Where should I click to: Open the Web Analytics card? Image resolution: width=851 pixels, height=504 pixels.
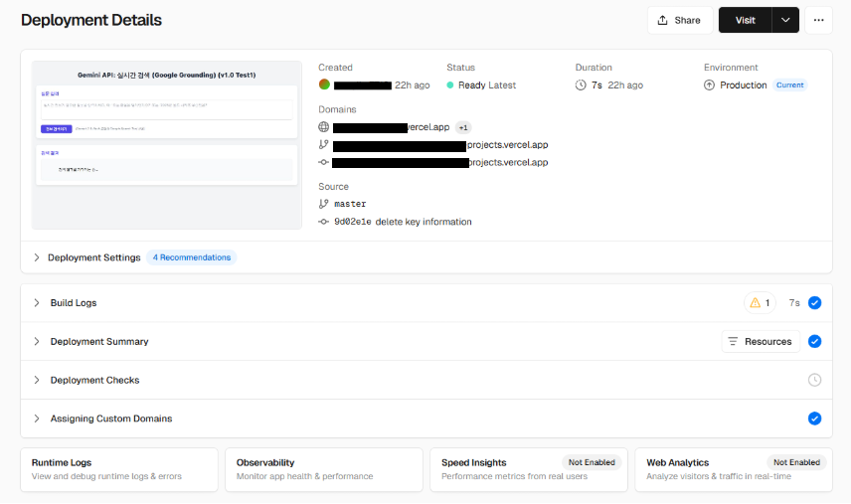[734, 470]
